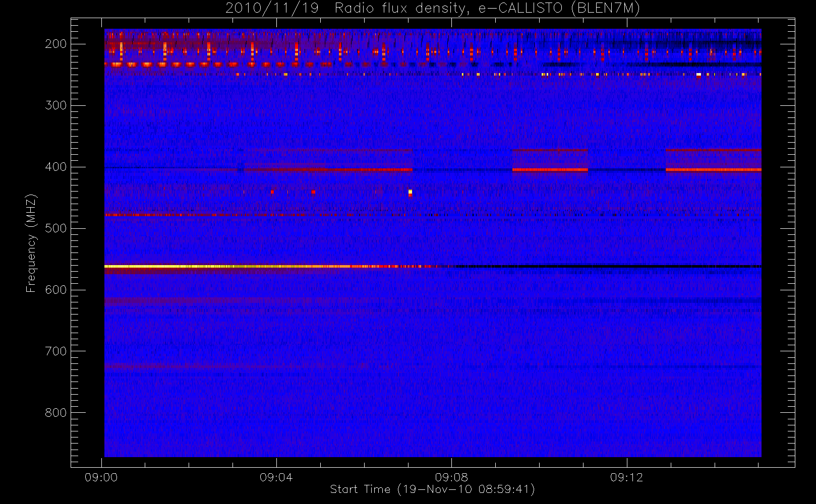Click the "Start Time (19-Nov-10 08:59:41)" axis label
Screen dimensions: 816x504
(432, 489)
